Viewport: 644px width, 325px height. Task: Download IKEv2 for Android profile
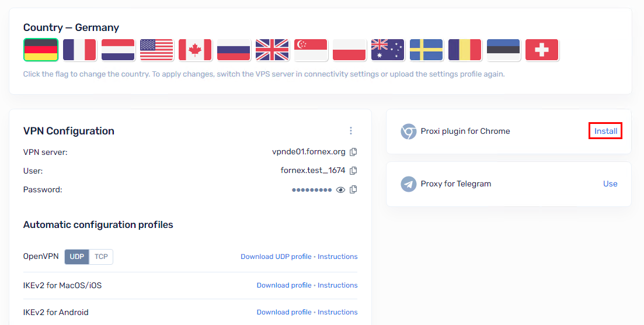click(x=284, y=312)
